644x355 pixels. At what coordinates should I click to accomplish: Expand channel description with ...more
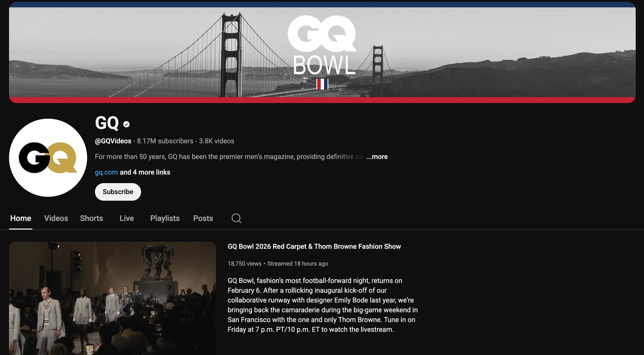[x=377, y=157]
